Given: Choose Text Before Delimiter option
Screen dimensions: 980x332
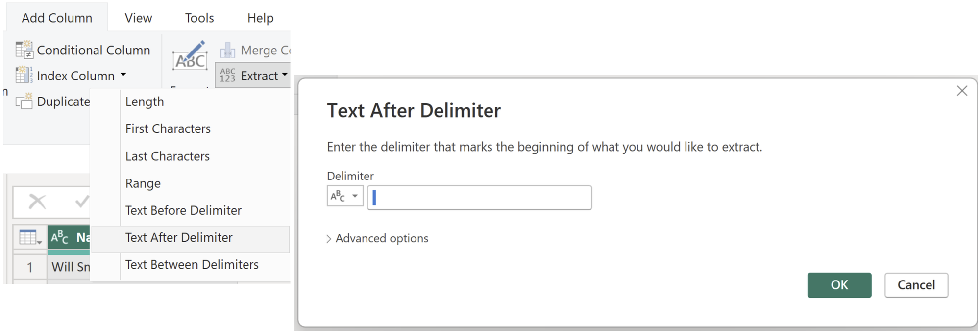Looking at the screenshot, I should pos(183,210).
